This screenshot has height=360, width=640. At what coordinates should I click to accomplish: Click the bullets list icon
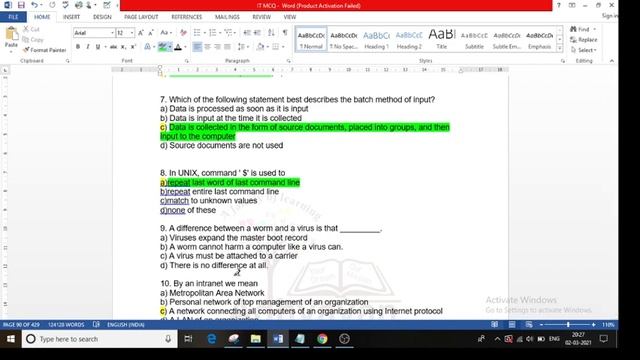pos(197,33)
